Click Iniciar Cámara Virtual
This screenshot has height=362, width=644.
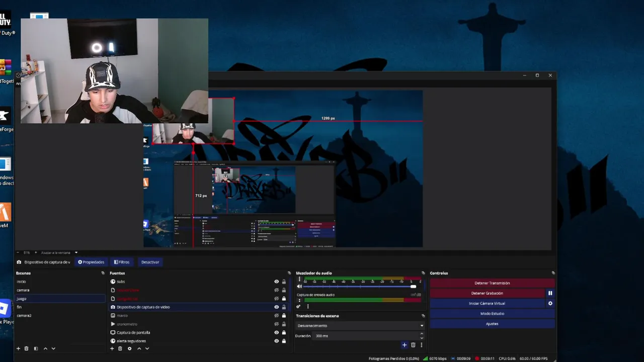coord(487,303)
